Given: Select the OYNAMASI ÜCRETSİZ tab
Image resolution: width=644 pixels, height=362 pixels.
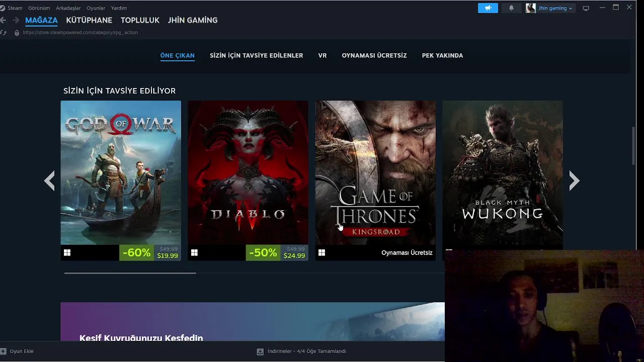Looking at the screenshot, I should pyautogui.click(x=374, y=55).
